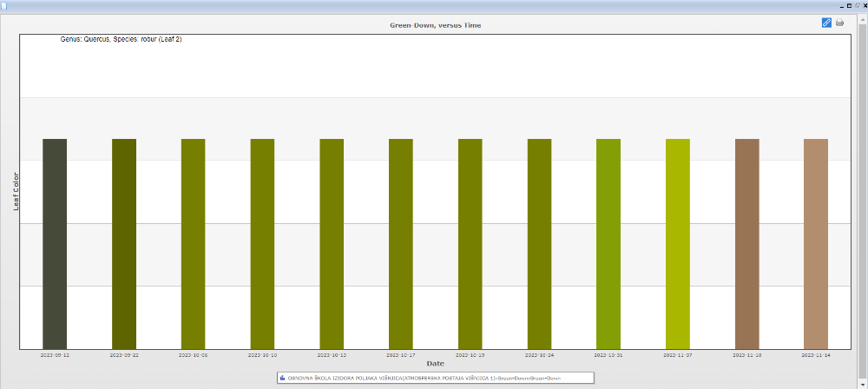This screenshot has width=868, height=389.
Task: Click the olive bar for 2023-10-06
Action: coord(193,243)
